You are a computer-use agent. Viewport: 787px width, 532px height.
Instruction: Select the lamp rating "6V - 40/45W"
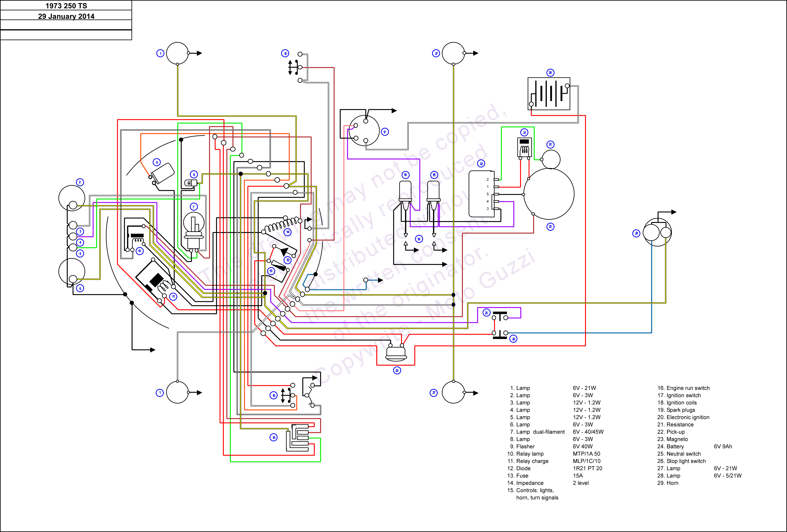pyautogui.click(x=588, y=432)
